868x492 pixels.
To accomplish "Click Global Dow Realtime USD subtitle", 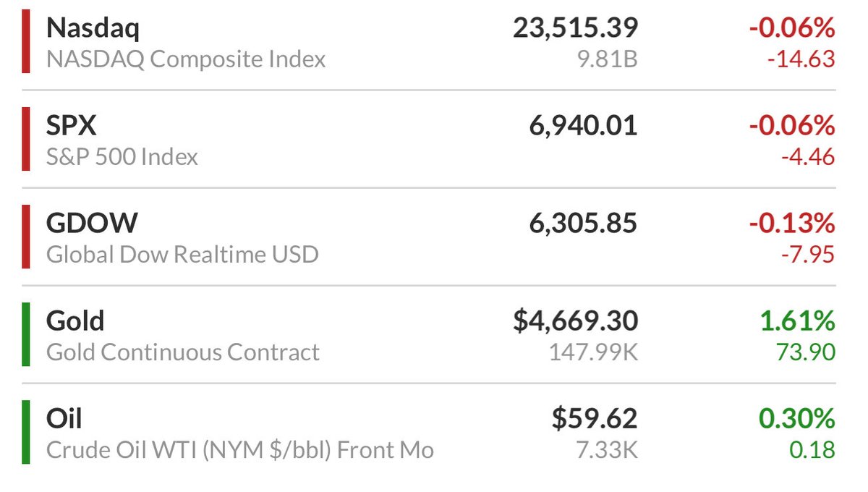I will click(182, 255).
